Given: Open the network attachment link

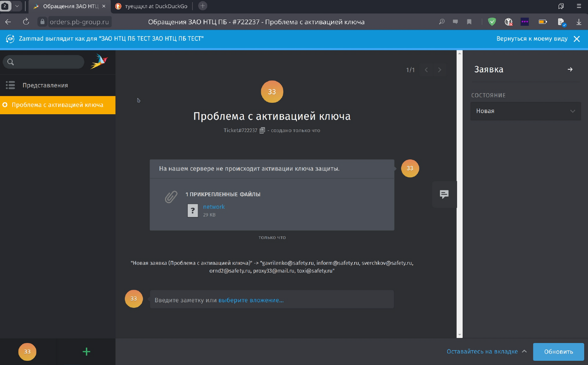Looking at the screenshot, I should pyautogui.click(x=214, y=207).
